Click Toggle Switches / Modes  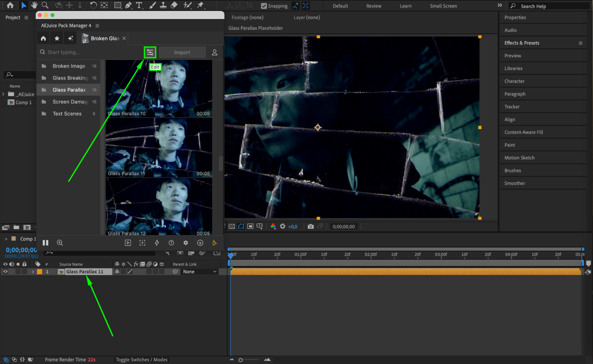[x=142, y=360]
